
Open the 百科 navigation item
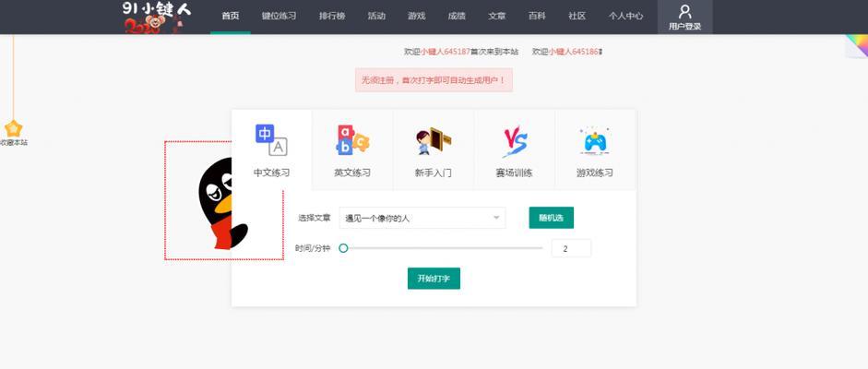point(537,16)
